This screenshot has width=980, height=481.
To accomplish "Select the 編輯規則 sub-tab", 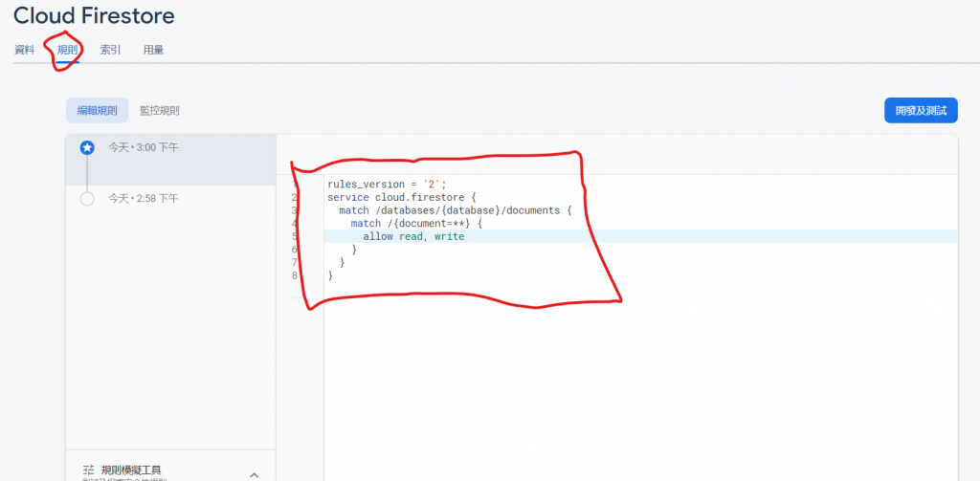I will [97, 111].
